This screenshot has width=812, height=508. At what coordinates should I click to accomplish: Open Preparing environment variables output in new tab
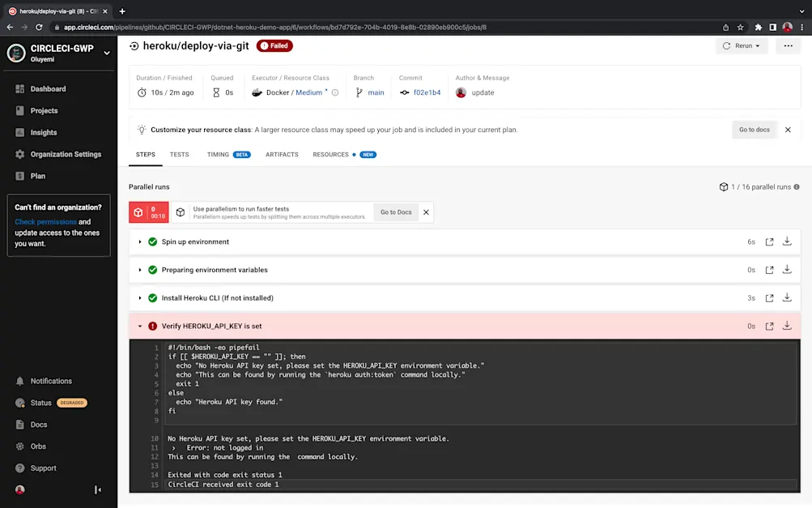click(x=770, y=270)
